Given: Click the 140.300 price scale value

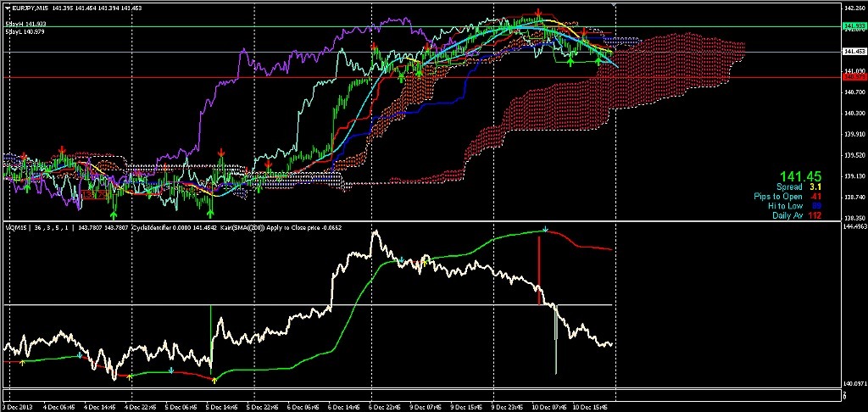Looking at the screenshot, I should (854, 113).
